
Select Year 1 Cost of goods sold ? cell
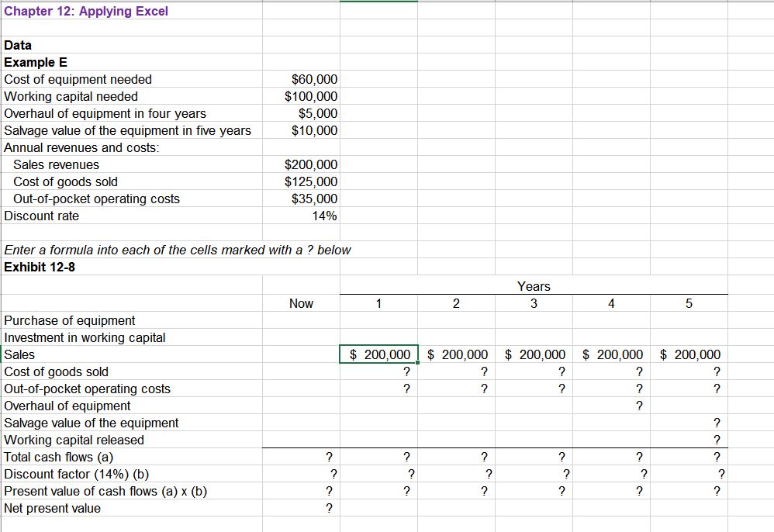tap(378, 371)
